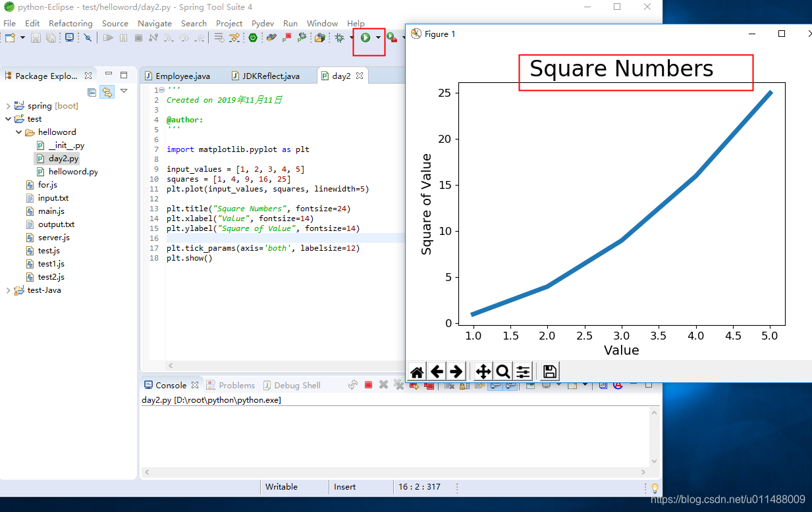
Task: Select the Pan tool in Figure 1 toolbar
Action: click(483, 371)
